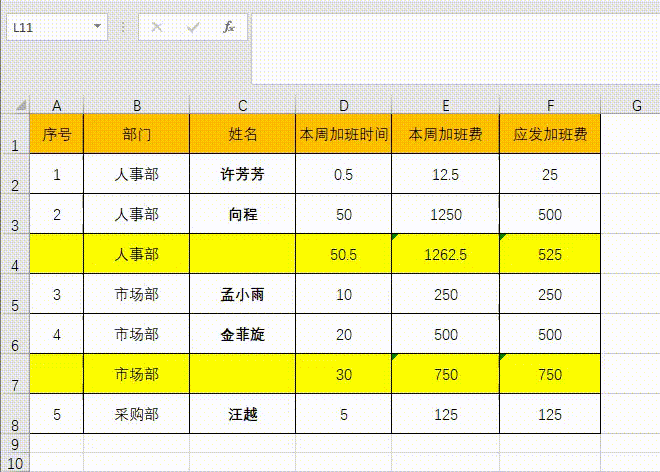Click the 12.5 overtime pay cell
Image resolution: width=660 pixels, height=472 pixels.
[445, 174]
